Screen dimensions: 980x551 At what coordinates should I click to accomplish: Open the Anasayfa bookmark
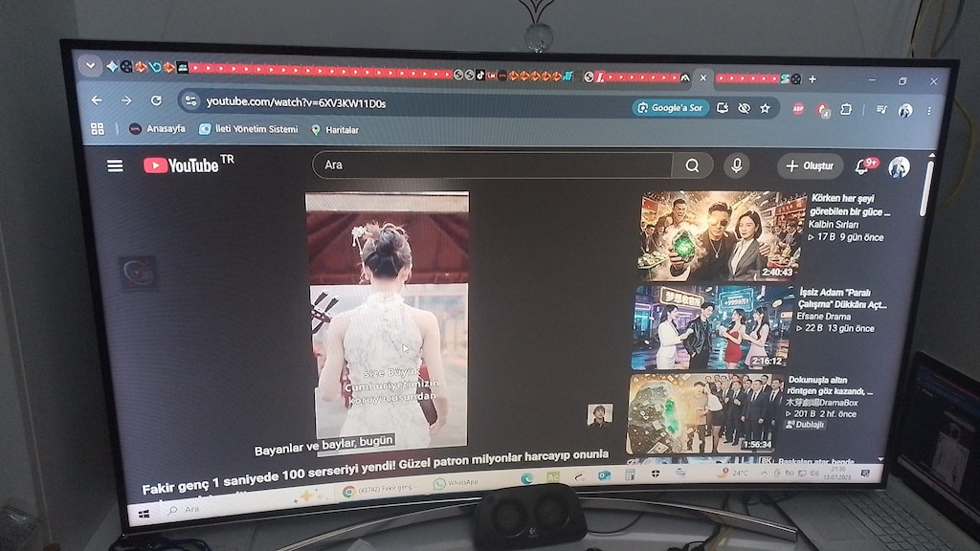[158, 129]
